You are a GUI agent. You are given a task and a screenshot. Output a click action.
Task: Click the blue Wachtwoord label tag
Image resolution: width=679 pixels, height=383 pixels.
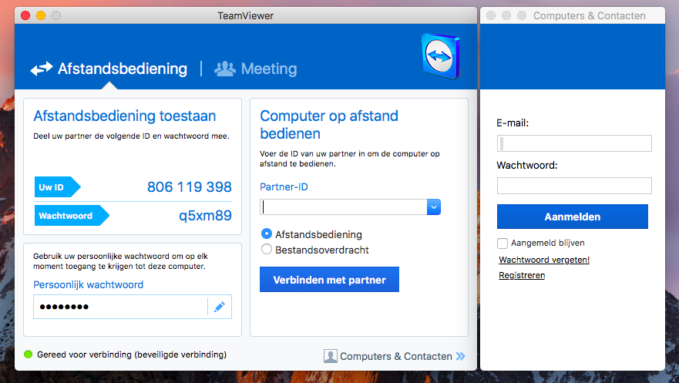[71, 215]
